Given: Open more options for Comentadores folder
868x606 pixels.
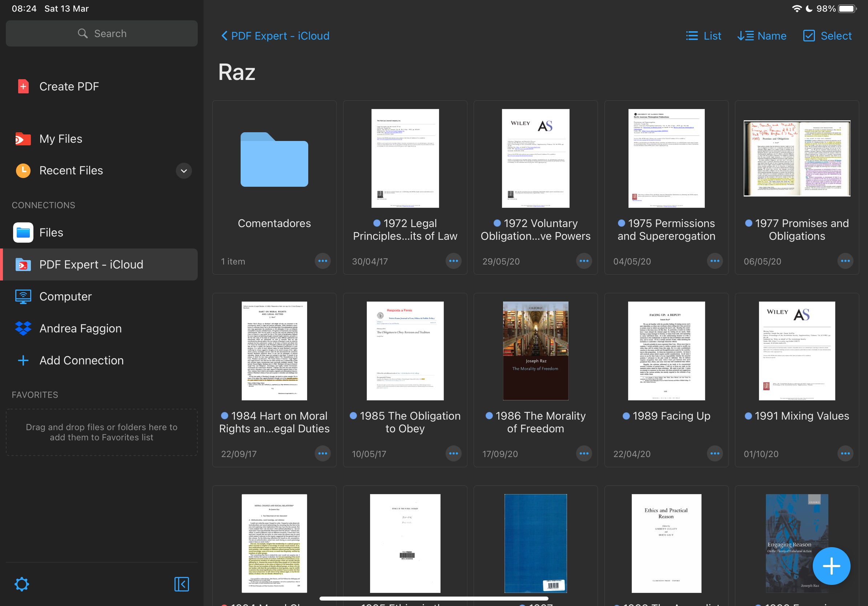Looking at the screenshot, I should coord(322,261).
